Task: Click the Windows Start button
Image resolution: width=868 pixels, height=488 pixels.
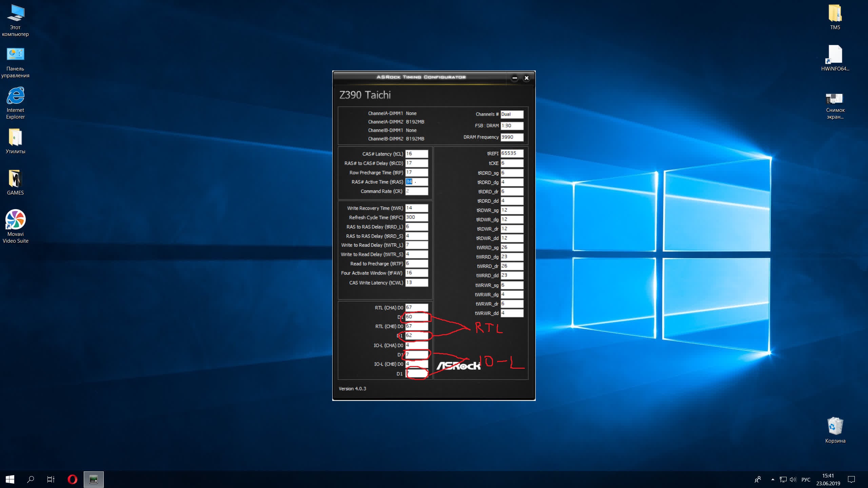Action: (10, 479)
